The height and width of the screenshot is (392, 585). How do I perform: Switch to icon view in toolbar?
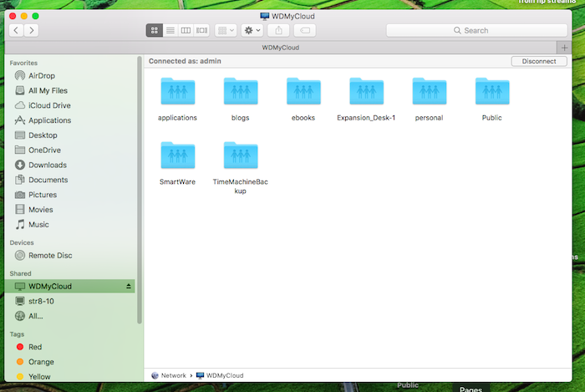(x=155, y=31)
